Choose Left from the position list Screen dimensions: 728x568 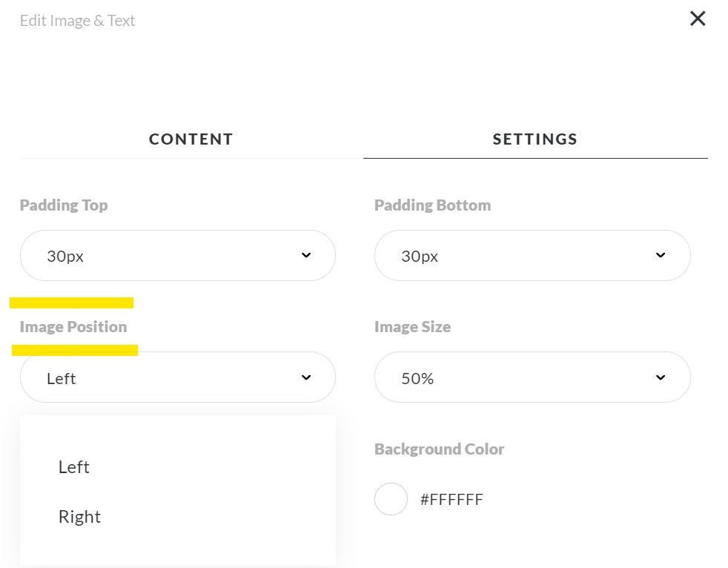[74, 467]
